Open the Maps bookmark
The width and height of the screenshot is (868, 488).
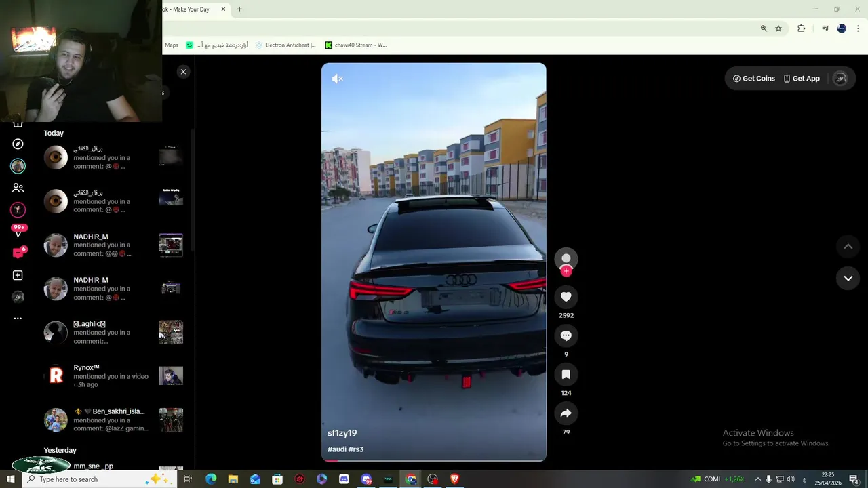(x=172, y=45)
